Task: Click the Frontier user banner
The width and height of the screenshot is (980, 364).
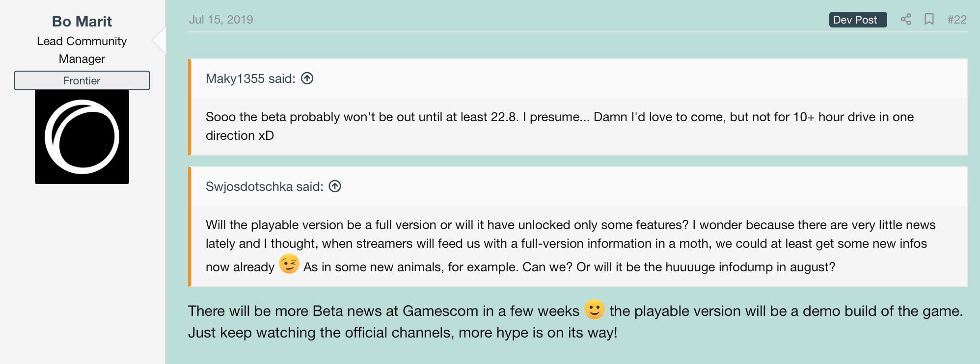Action: pyautogui.click(x=82, y=80)
